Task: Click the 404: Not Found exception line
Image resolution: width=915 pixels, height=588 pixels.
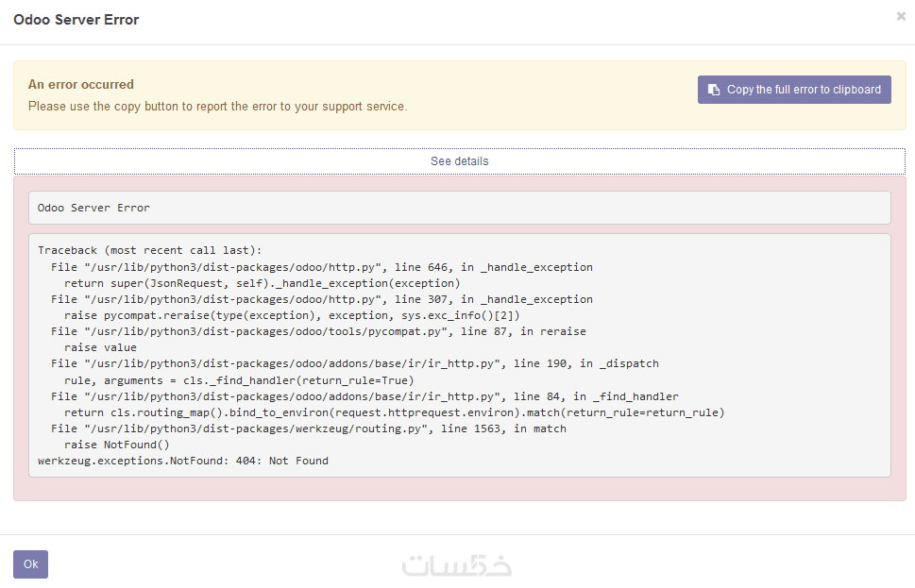Action: [x=183, y=461]
